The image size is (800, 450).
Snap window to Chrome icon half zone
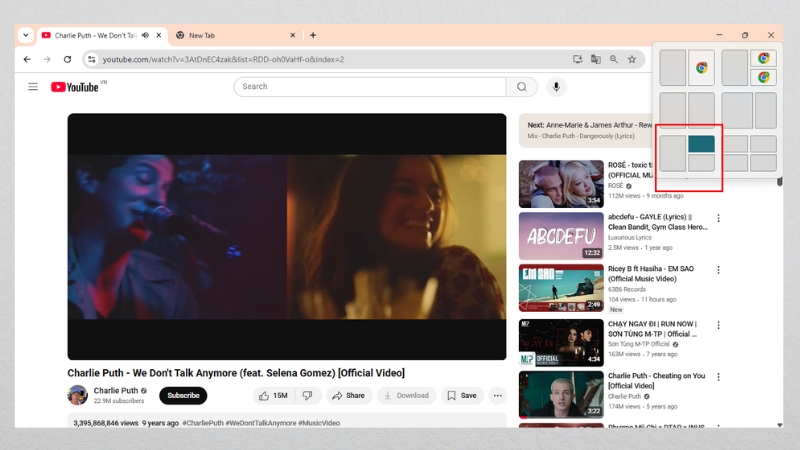[702, 67]
